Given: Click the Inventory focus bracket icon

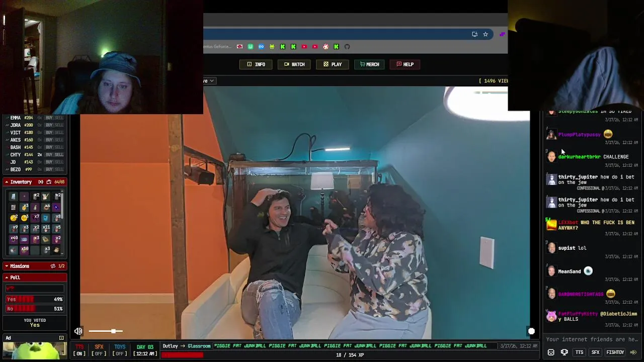Looking at the screenshot, I should click(41, 182).
